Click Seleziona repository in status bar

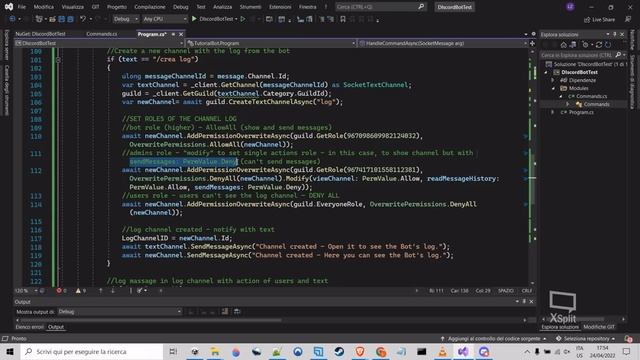(x=586, y=339)
